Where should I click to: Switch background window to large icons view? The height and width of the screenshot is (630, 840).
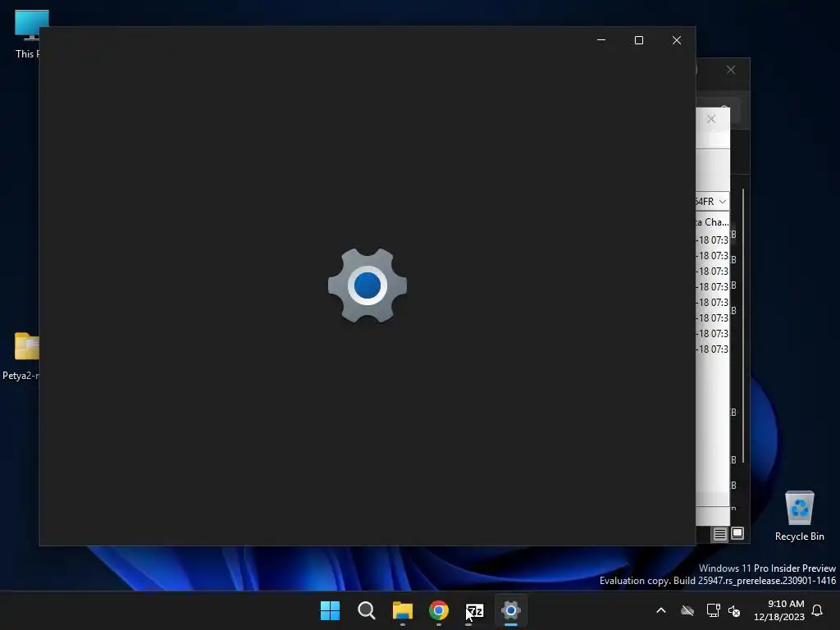pos(737,533)
